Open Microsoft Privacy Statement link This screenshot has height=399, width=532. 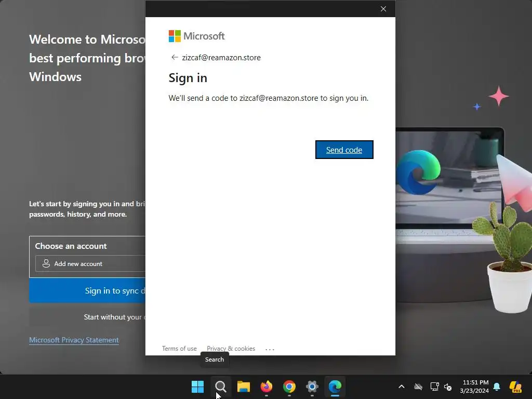click(x=74, y=340)
